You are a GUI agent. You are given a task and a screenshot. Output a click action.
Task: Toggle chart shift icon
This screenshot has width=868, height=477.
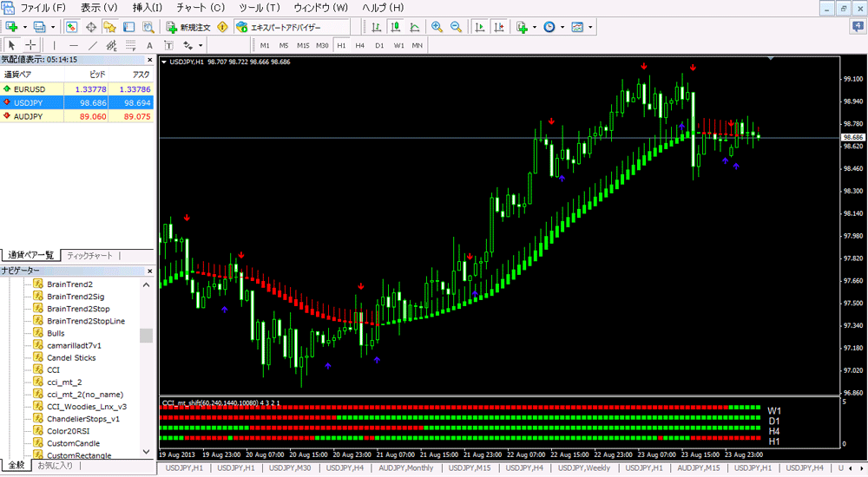[x=499, y=27]
